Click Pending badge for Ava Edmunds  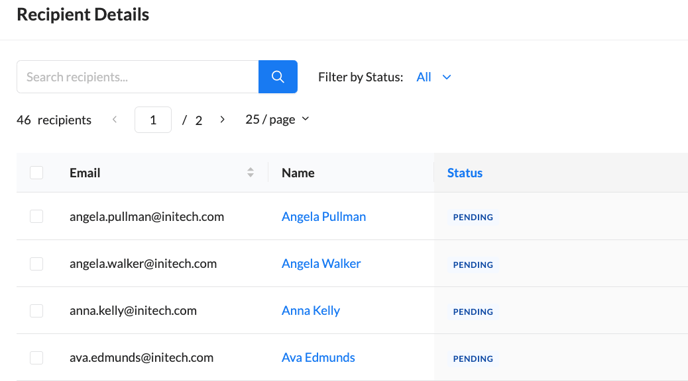473,359
